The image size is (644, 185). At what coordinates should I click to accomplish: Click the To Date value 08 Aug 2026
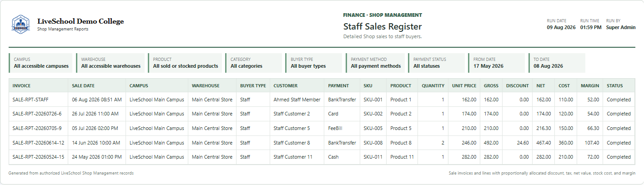coord(548,66)
